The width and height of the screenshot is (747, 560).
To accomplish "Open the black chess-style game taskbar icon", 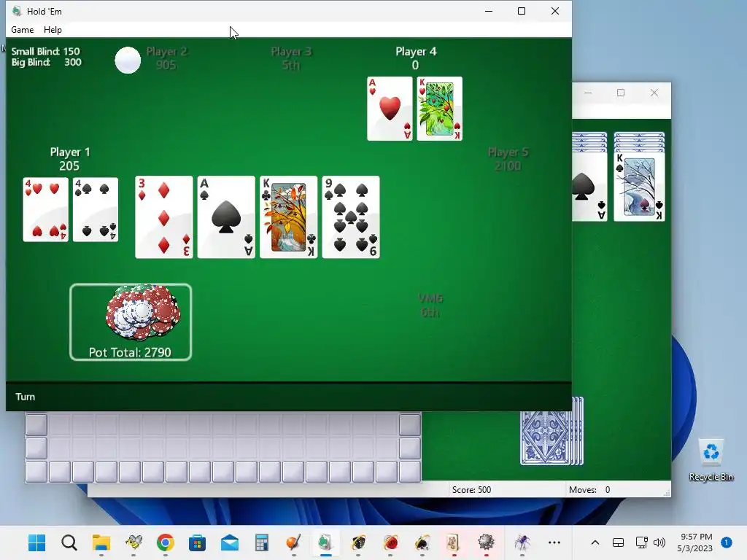I will [x=357, y=542].
